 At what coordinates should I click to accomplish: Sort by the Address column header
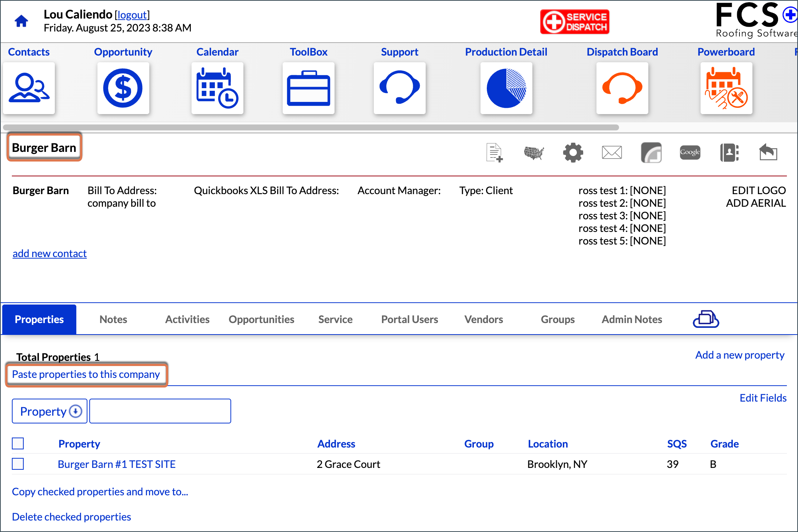(336, 444)
